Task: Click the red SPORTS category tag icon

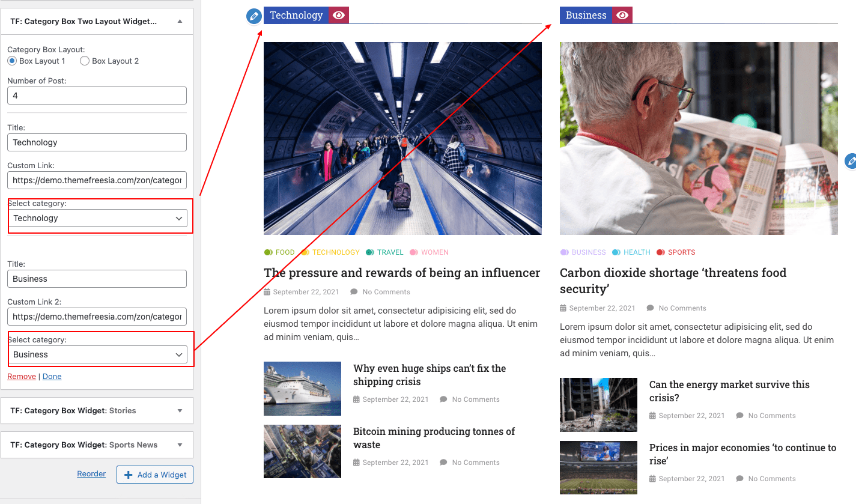Action: pos(661,252)
